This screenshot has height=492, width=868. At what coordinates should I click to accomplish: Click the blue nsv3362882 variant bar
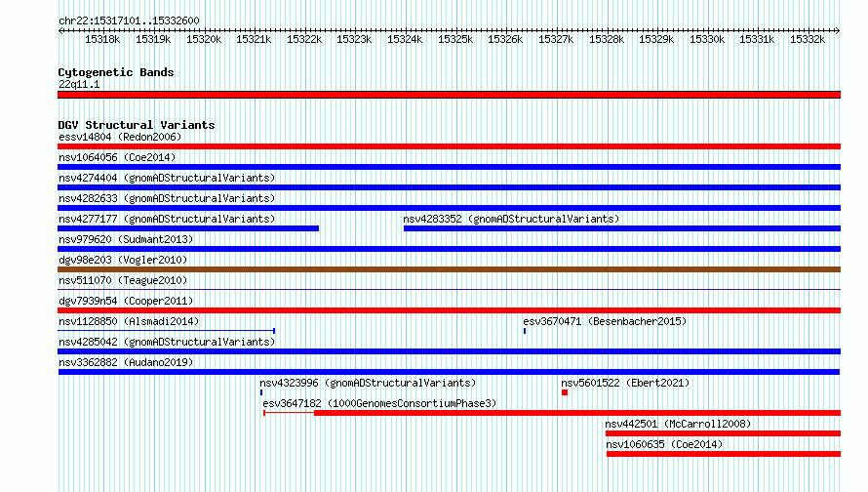point(449,372)
